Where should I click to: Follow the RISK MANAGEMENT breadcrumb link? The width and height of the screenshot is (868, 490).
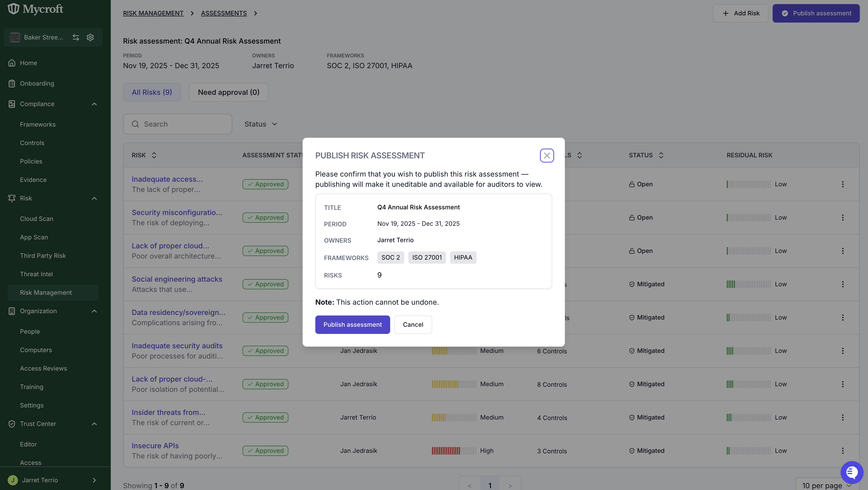tap(153, 13)
